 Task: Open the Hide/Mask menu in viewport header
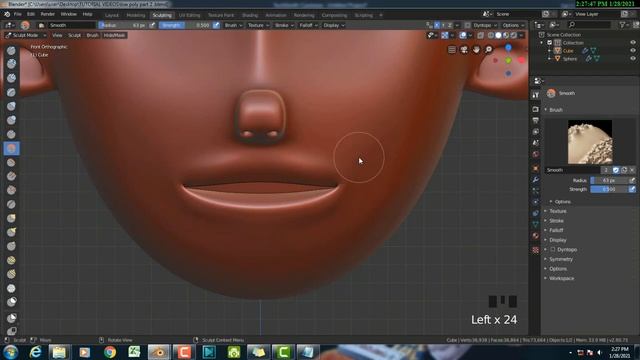114,36
